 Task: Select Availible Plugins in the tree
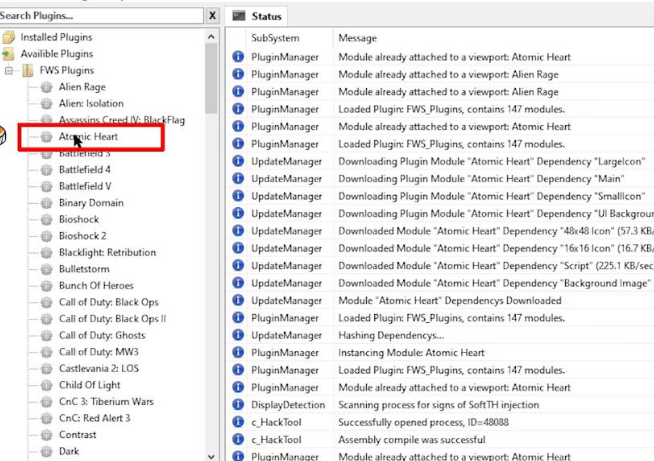tap(57, 54)
